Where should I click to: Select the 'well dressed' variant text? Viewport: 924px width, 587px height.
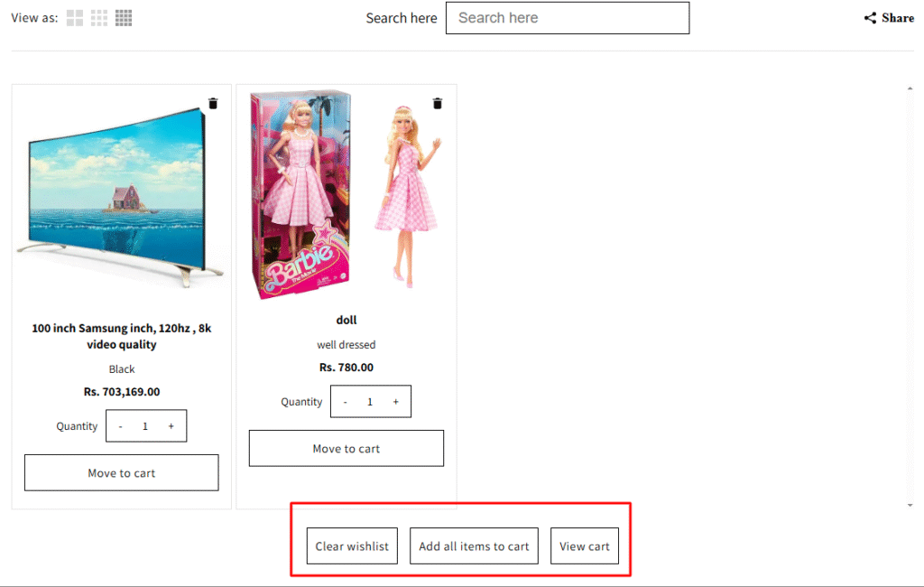pyautogui.click(x=346, y=345)
